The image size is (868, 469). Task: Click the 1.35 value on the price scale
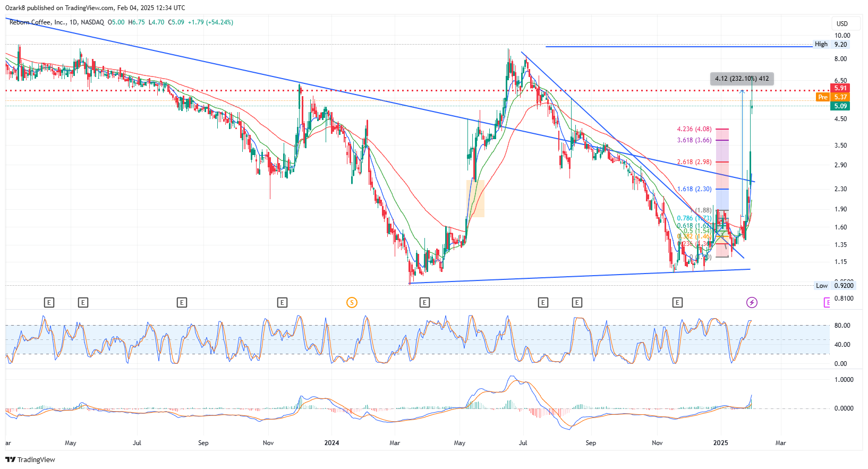pos(840,245)
